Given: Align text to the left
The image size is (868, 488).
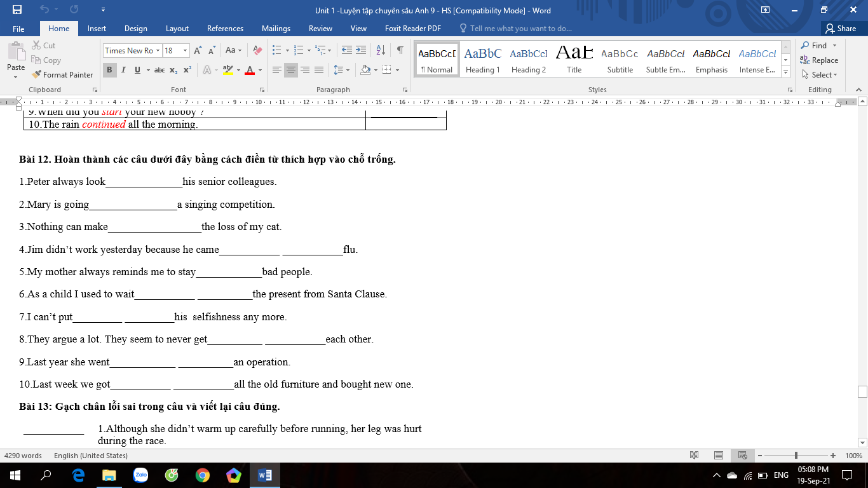Looking at the screenshot, I should click(277, 70).
